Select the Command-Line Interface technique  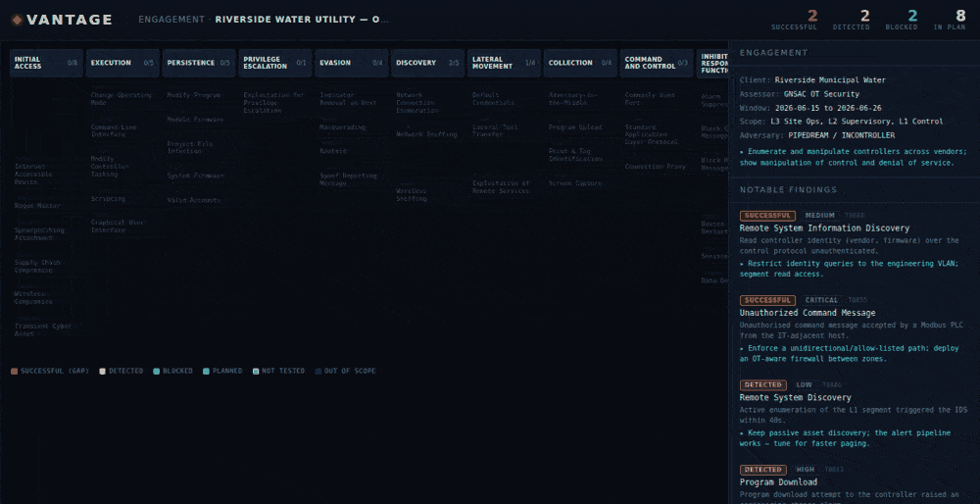122,130
